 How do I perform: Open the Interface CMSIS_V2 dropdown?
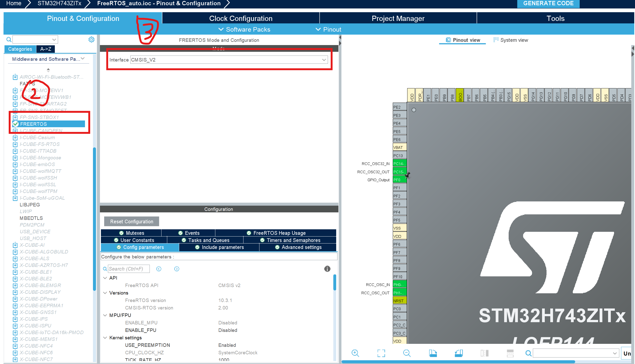(323, 60)
